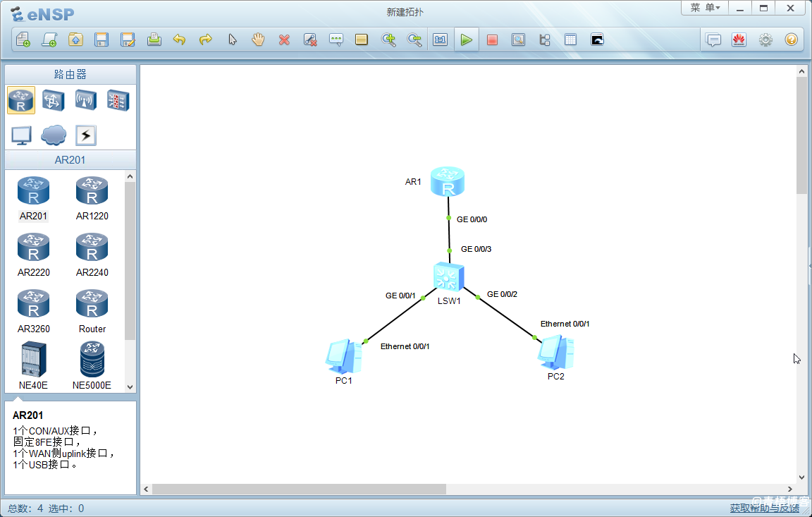Click device list scroll up arrow
Viewport: 812px width, 517px height.
pos(130,176)
